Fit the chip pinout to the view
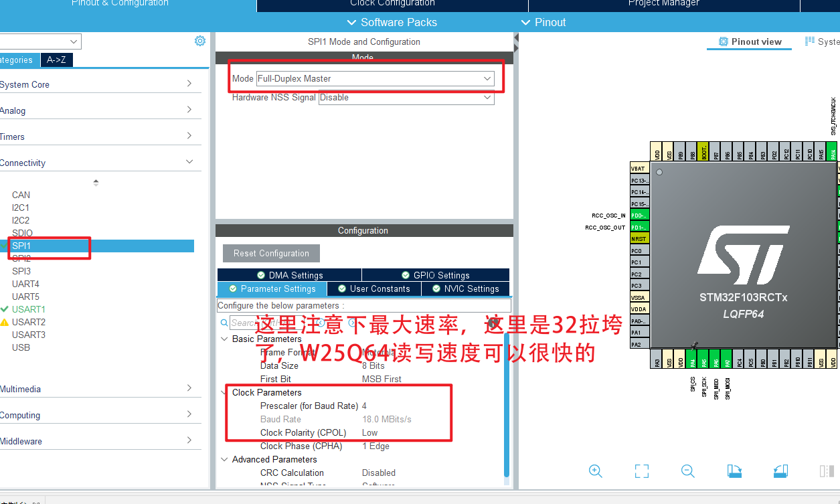 pyautogui.click(x=641, y=471)
